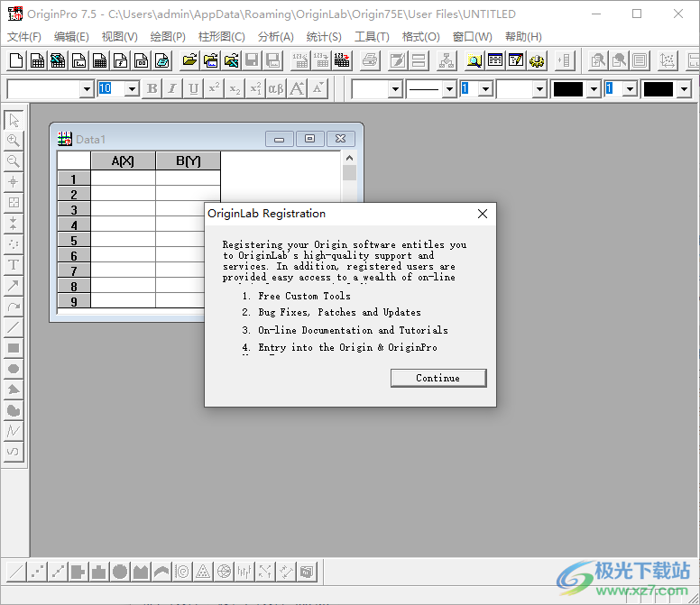Click the last black fill color swatch

[x=658, y=89]
